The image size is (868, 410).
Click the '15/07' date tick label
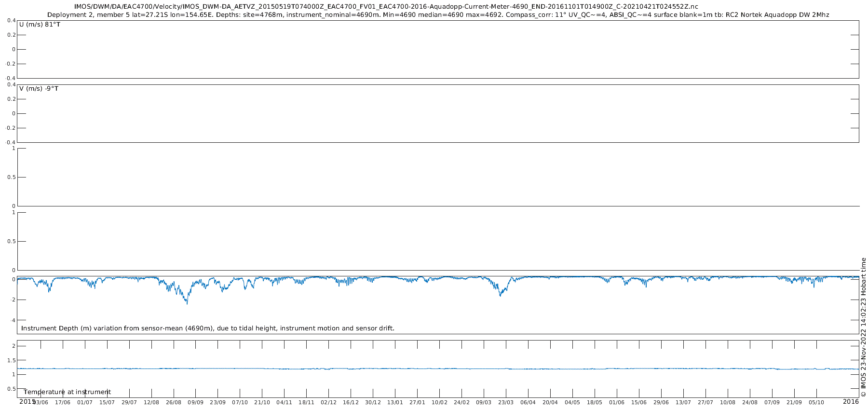click(x=107, y=402)
